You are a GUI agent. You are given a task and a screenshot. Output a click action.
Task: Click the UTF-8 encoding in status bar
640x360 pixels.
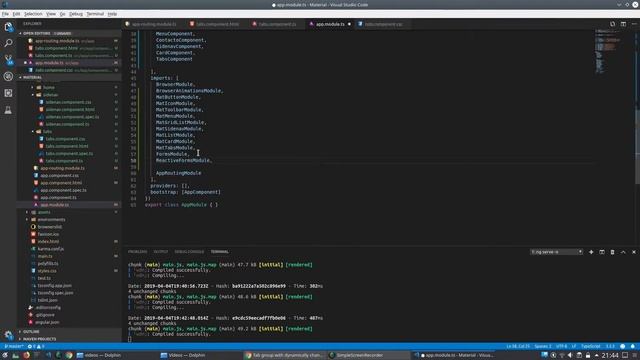[562, 347]
